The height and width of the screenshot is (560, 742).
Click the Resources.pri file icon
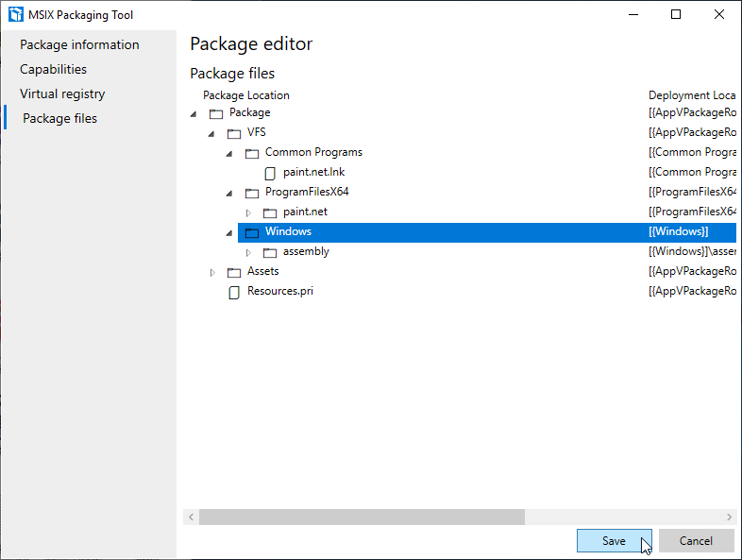point(234,292)
